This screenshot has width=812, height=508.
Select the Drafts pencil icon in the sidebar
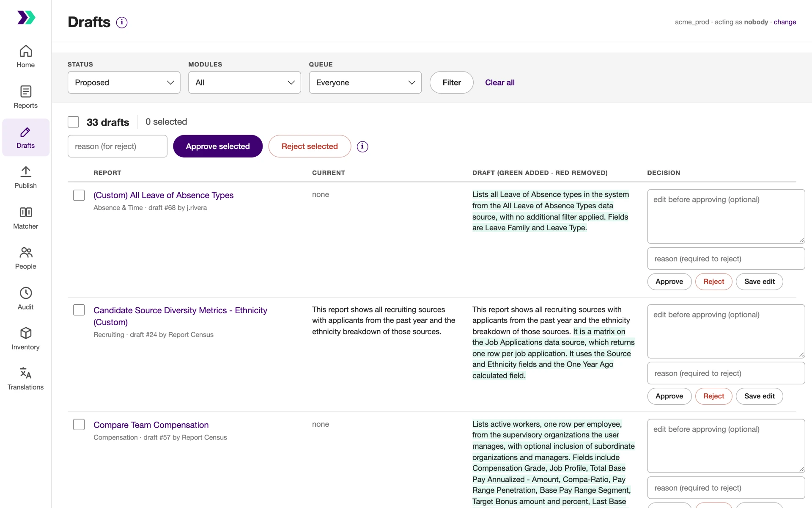(x=25, y=133)
